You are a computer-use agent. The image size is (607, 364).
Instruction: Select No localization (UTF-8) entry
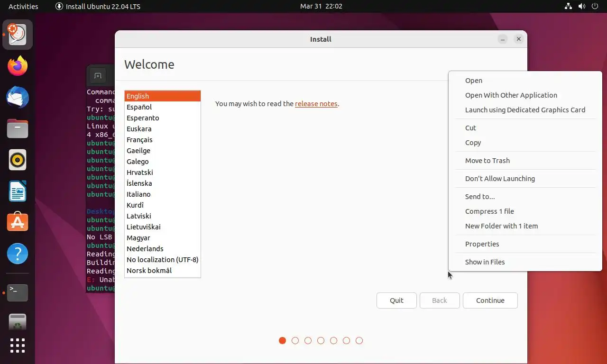pyautogui.click(x=163, y=260)
